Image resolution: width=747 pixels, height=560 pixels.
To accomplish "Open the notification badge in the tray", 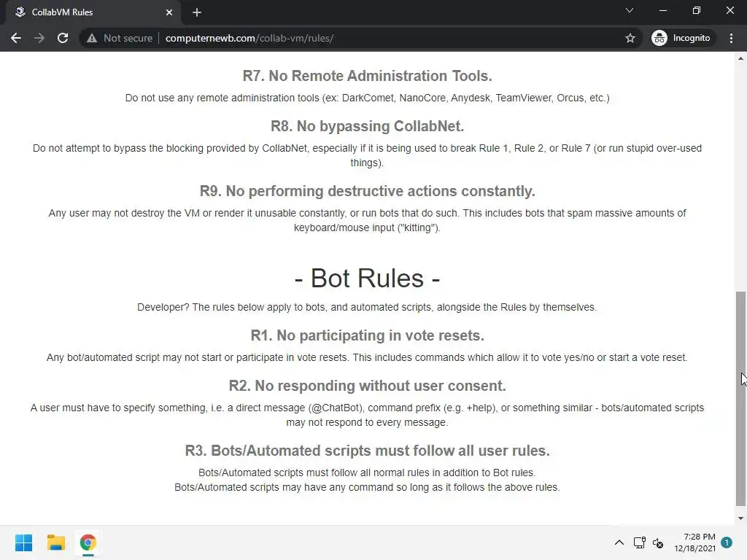I will tap(727, 542).
